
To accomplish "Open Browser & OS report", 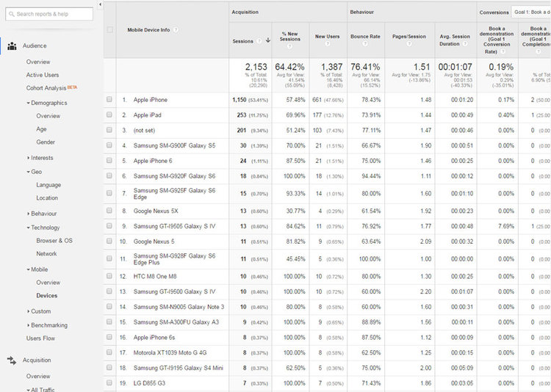I will click(54, 241).
